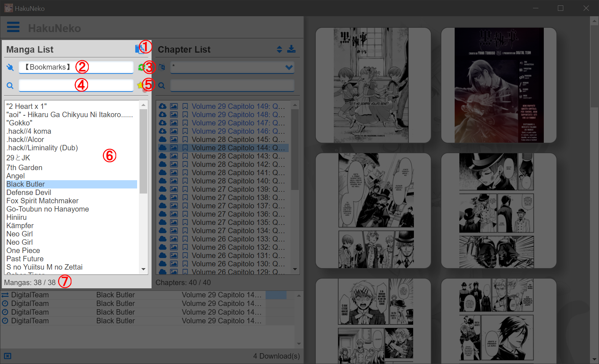
Task: Click the manga list vertical scrollbar thumb
Action: (143, 151)
